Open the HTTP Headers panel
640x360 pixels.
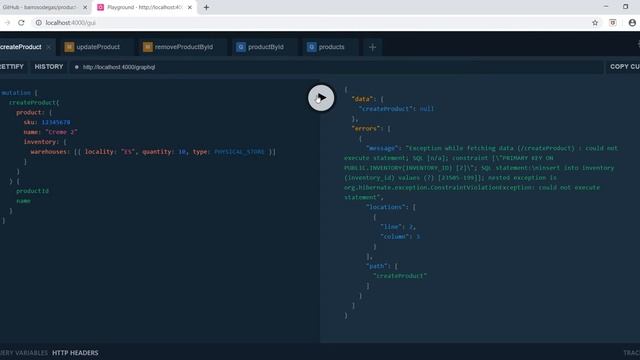[75, 353]
